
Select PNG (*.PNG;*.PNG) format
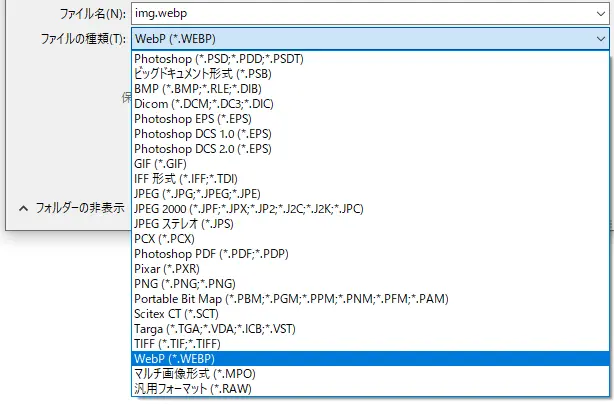click(x=370, y=284)
